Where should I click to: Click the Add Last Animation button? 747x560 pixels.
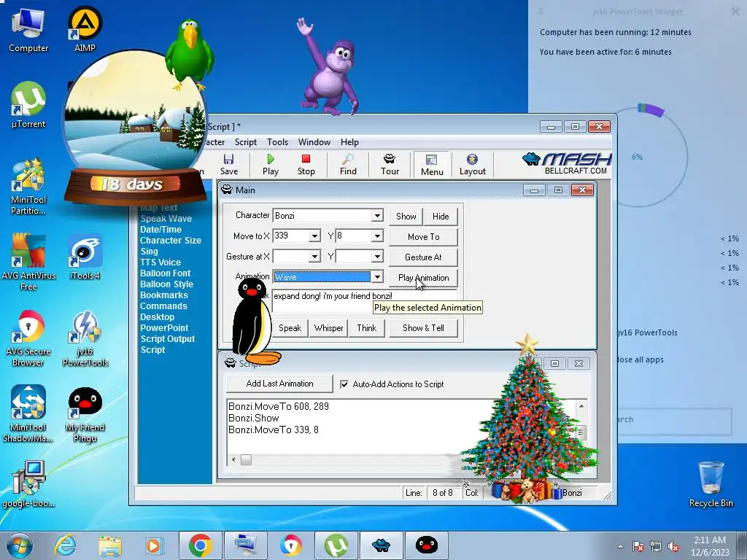click(279, 384)
